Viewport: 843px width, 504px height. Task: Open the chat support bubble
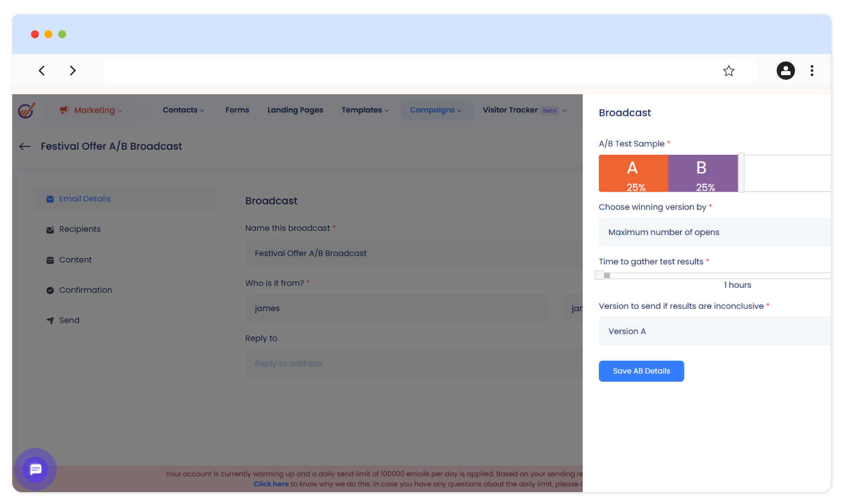click(x=35, y=469)
